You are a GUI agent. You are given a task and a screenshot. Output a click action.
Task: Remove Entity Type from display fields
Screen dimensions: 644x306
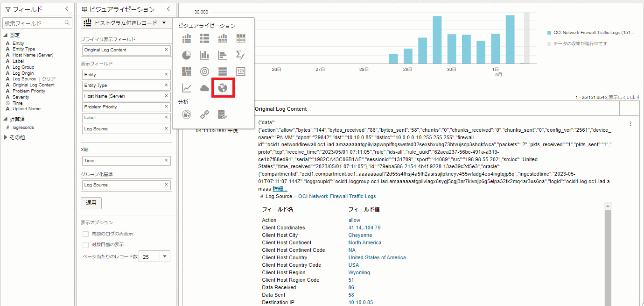[166, 85]
